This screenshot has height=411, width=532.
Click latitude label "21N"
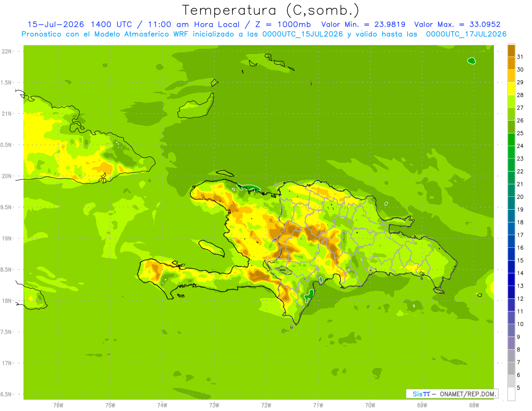[7, 114]
